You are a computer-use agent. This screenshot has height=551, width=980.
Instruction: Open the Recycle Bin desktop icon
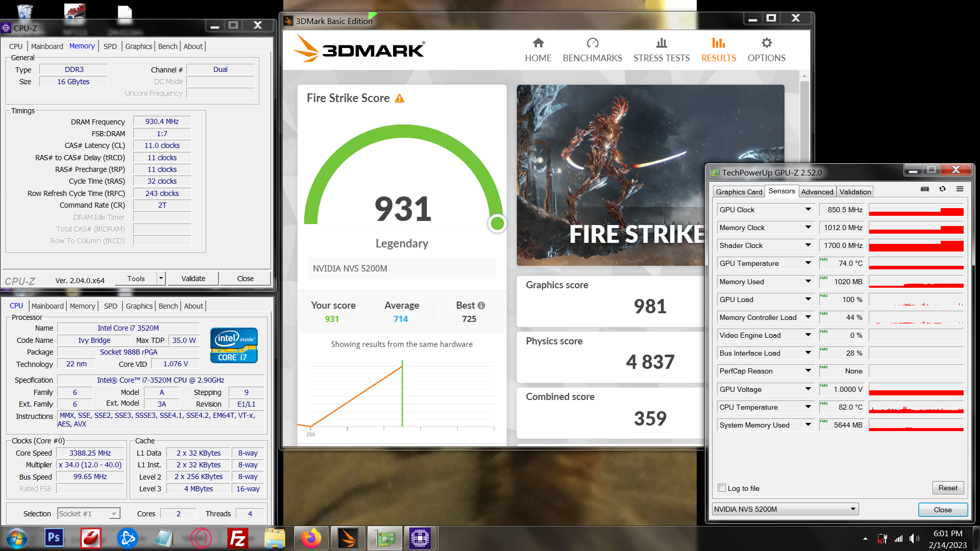click(x=24, y=11)
